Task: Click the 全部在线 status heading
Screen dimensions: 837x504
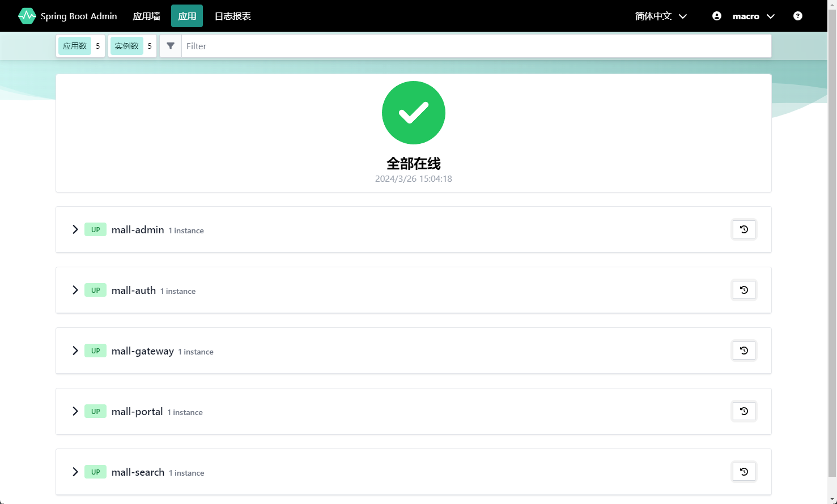Action: point(414,164)
